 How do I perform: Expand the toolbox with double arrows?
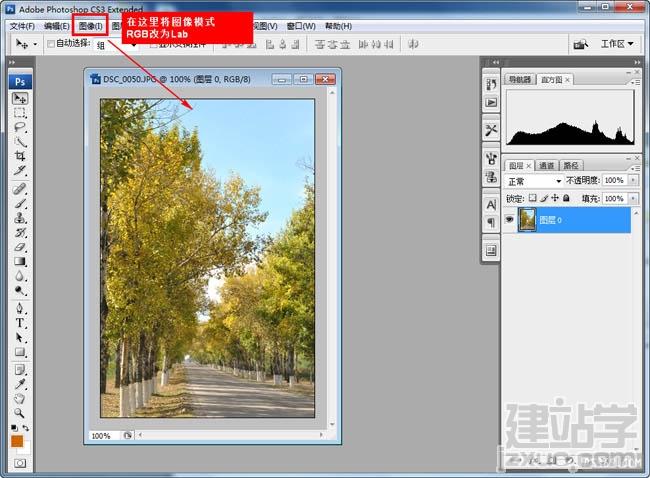[x=12, y=62]
